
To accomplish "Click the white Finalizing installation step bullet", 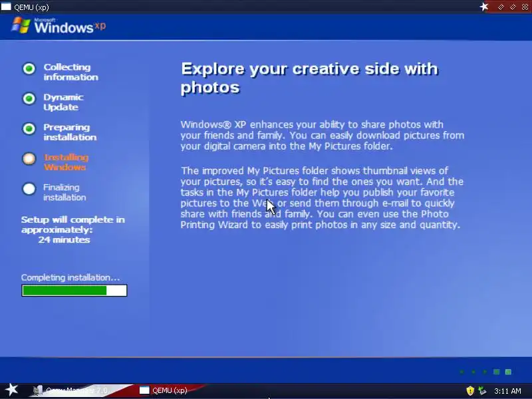I will pos(29,189).
